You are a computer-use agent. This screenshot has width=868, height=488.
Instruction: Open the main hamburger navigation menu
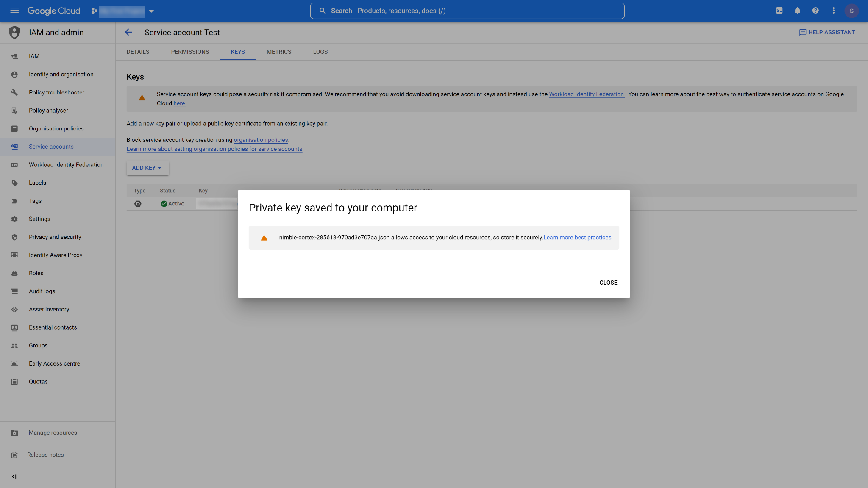(14, 11)
